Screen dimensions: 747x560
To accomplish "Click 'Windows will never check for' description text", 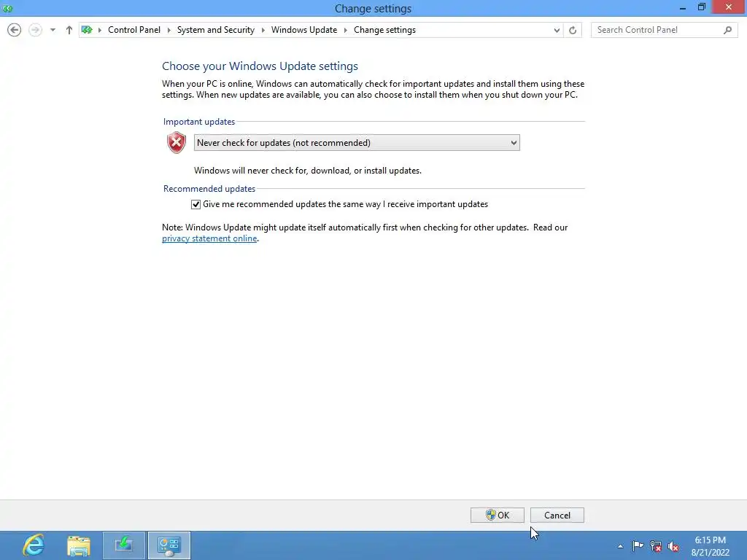I will tap(308, 171).
